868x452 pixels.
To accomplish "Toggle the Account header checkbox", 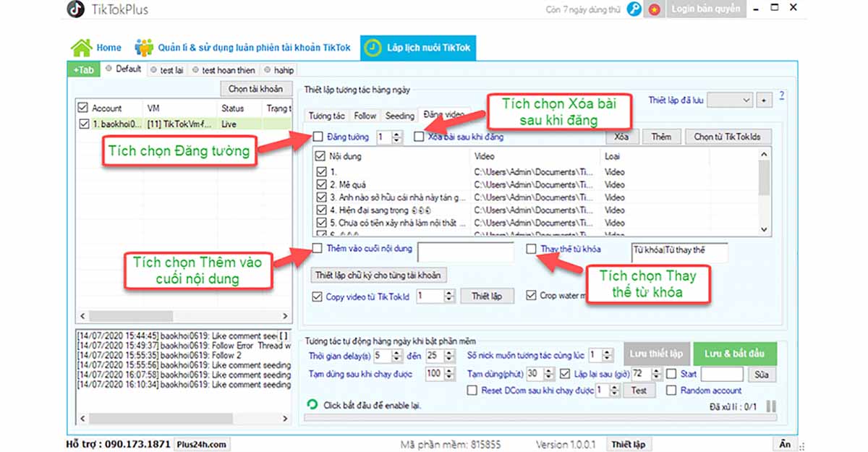I will pyautogui.click(x=83, y=108).
